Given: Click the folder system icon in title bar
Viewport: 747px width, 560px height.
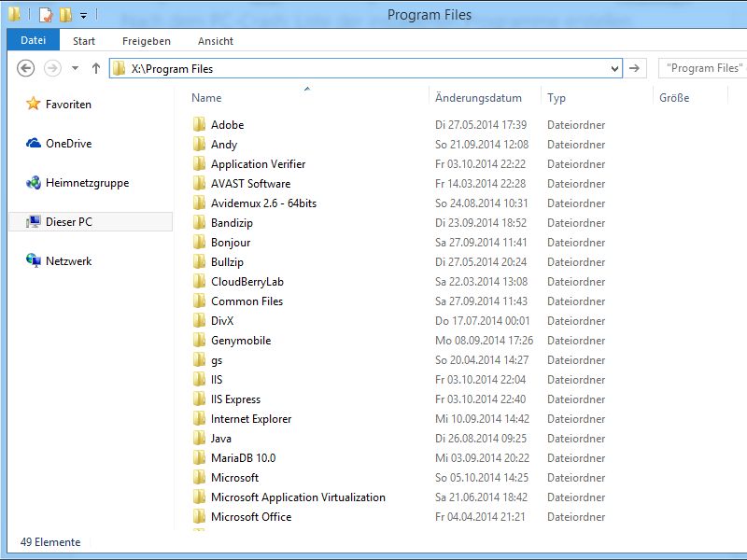Looking at the screenshot, I should coord(14,14).
